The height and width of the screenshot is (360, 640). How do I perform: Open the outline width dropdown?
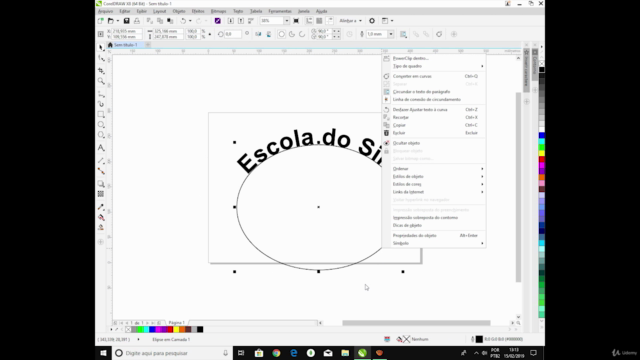391,34
